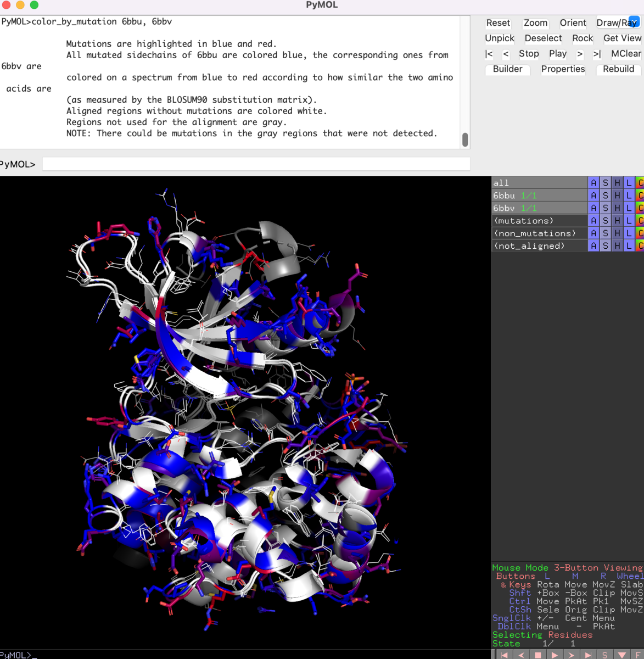Viewport: 644px width, 659px height.
Task: Click the rewind-to-start icon in bottom bar
Action: point(505,655)
